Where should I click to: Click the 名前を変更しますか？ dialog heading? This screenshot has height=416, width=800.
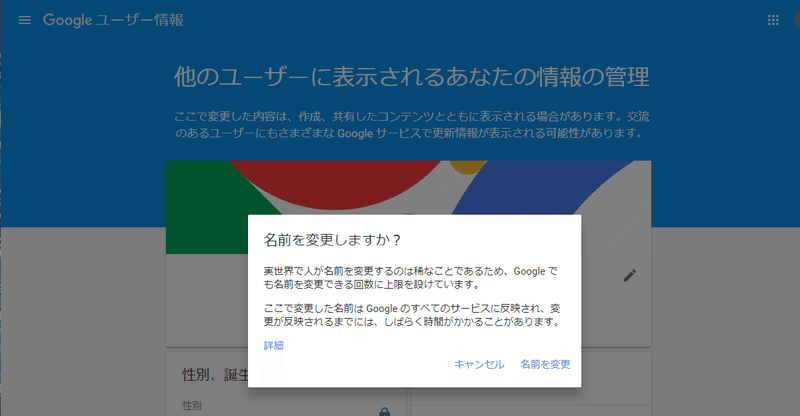(332, 240)
